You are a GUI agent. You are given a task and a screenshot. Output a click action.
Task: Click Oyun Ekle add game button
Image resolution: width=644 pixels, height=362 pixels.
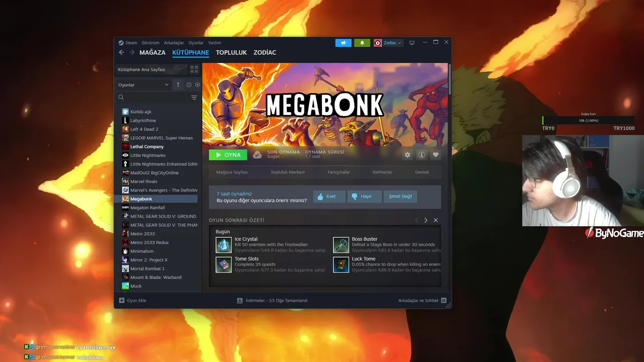pos(133,301)
